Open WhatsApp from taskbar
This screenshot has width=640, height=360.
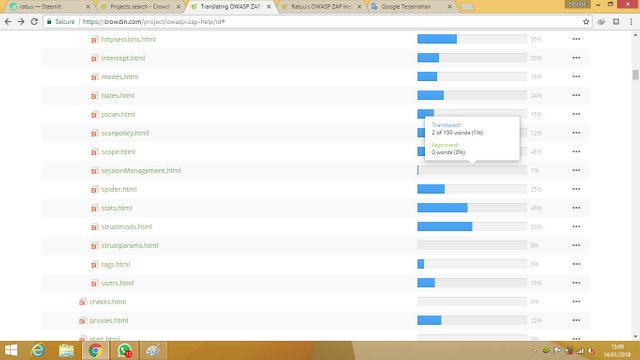coord(124,351)
